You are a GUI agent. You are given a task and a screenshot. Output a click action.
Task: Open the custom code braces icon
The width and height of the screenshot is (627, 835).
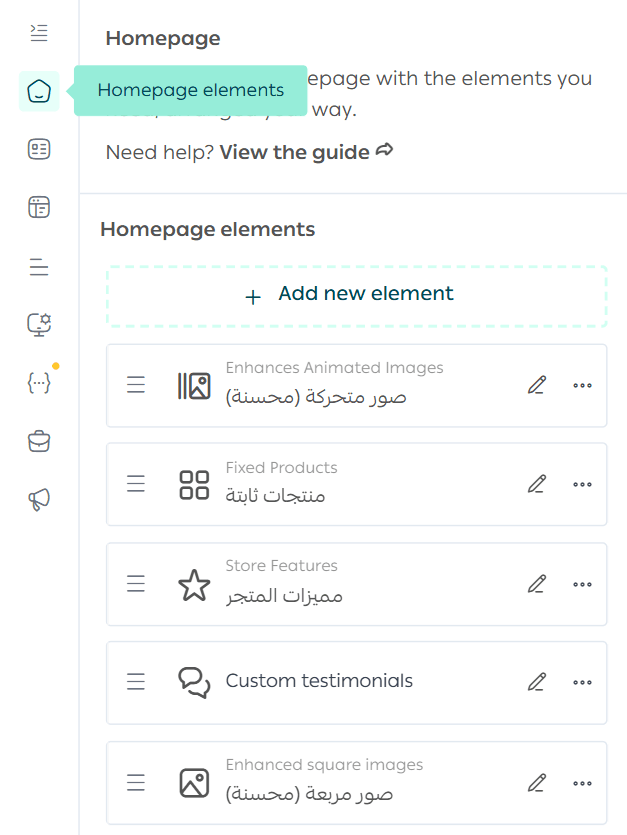(39, 382)
